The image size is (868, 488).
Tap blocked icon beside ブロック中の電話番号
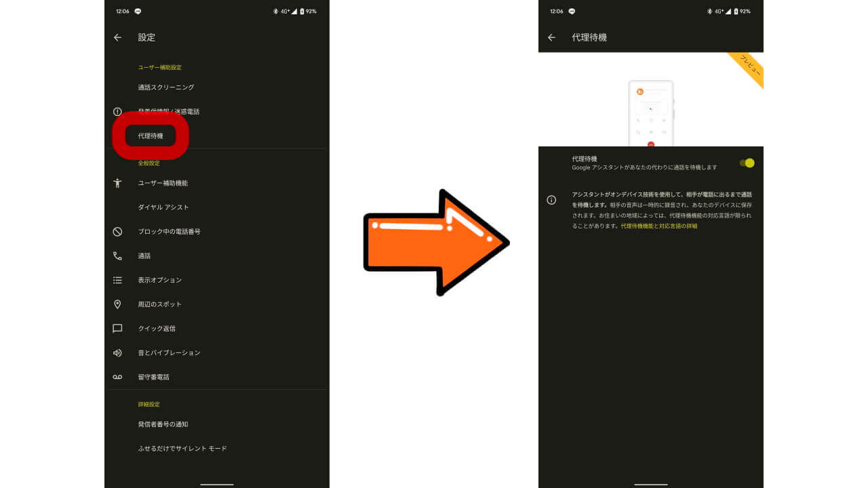point(117,232)
